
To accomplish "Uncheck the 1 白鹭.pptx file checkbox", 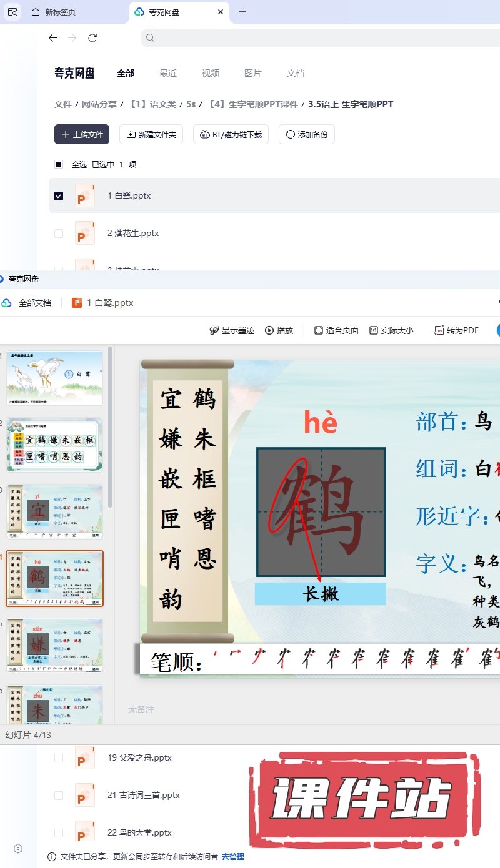I will [x=59, y=195].
